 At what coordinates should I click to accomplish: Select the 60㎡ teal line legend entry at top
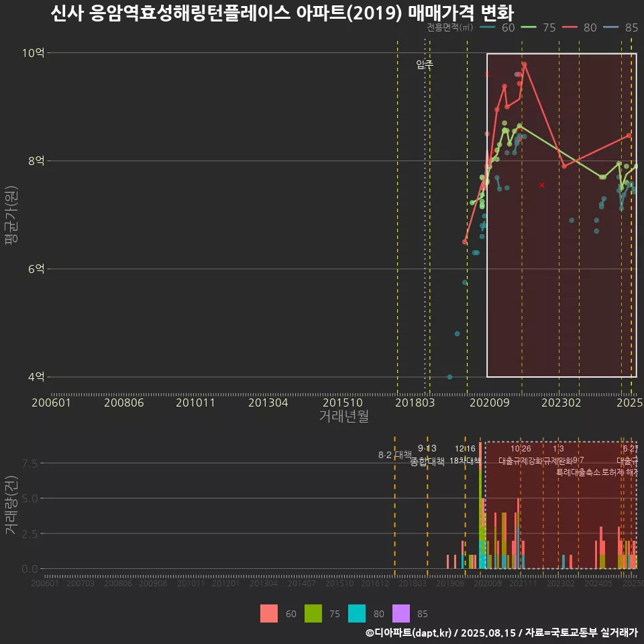tap(497, 28)
